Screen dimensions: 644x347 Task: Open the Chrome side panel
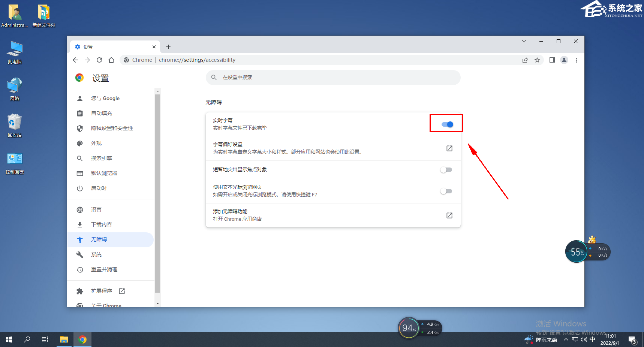point(552,60)
